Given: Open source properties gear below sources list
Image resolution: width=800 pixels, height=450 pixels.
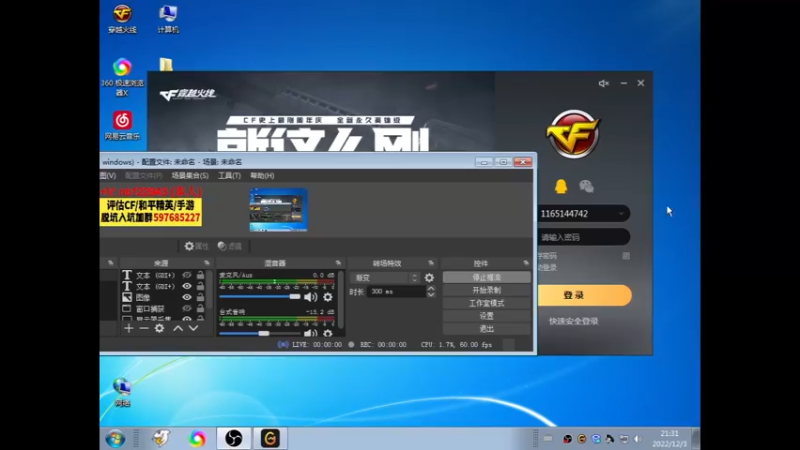Looking at the screenshot, I should coord(159,329).
